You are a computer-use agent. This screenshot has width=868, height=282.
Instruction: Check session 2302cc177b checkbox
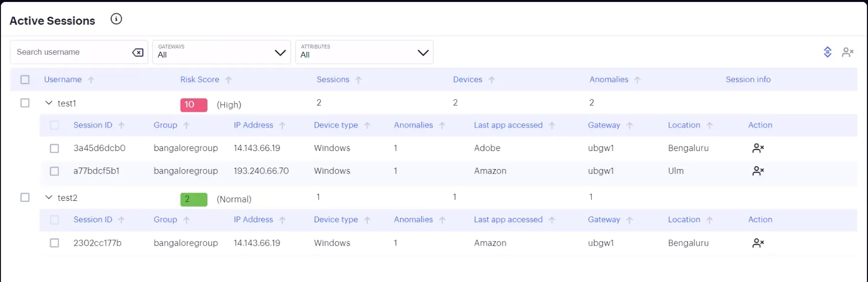(x=54, y=243)
